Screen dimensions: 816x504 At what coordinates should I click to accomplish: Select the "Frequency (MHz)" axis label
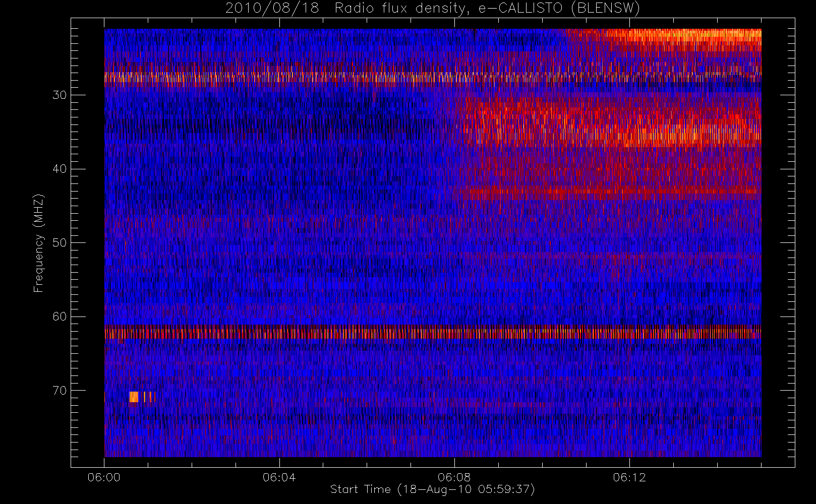[x=39, y=243]
